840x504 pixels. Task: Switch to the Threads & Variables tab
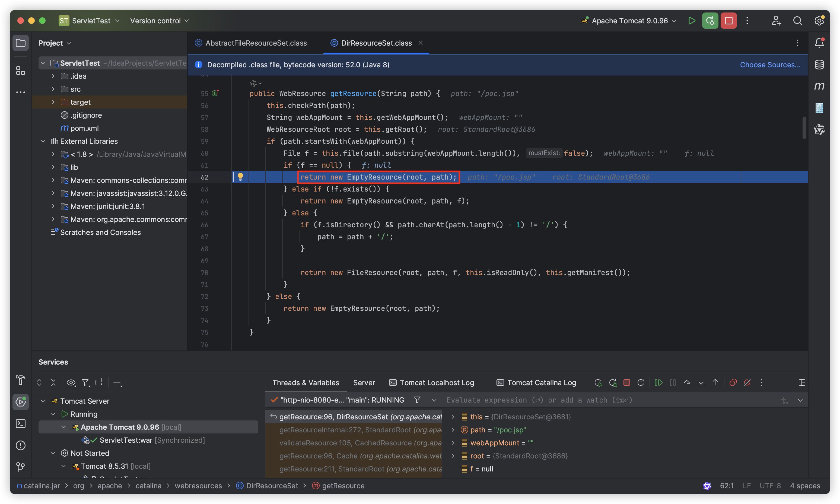pos(306,383)
